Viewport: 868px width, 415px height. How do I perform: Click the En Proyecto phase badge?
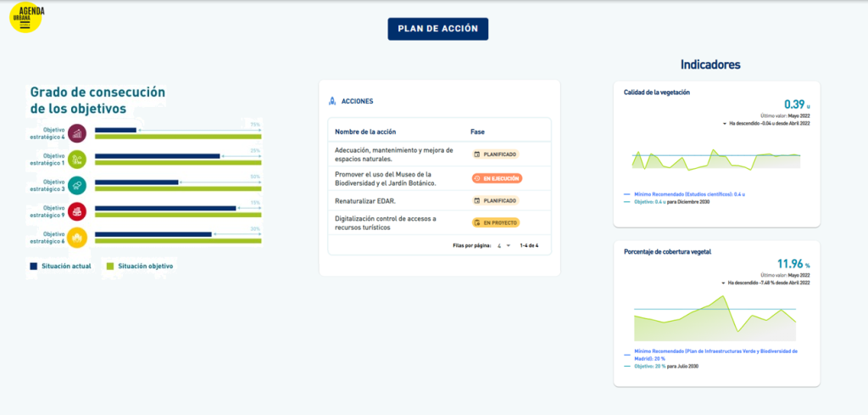(495, 222)
